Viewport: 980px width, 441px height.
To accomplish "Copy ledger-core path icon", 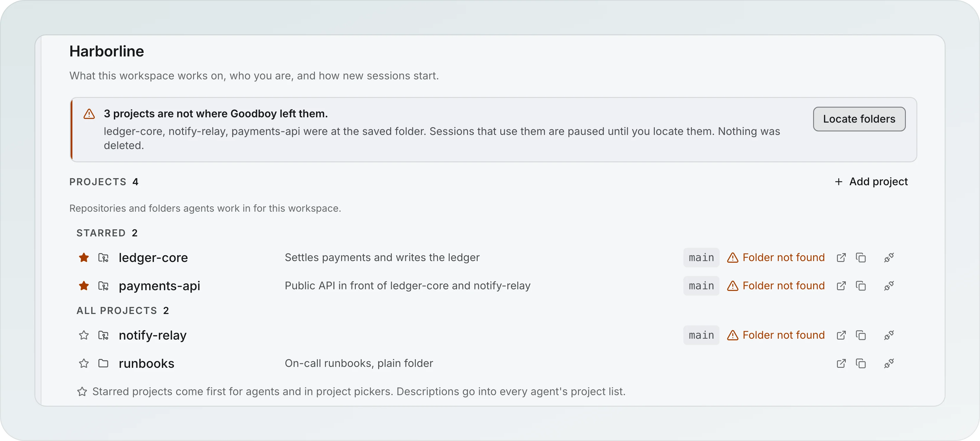I will (x=861, y=258).
